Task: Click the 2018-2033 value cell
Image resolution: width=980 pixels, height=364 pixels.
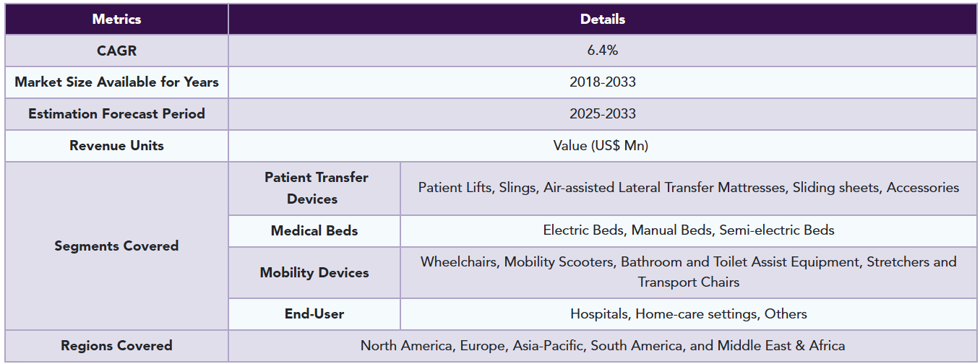Action: [603, 82]
